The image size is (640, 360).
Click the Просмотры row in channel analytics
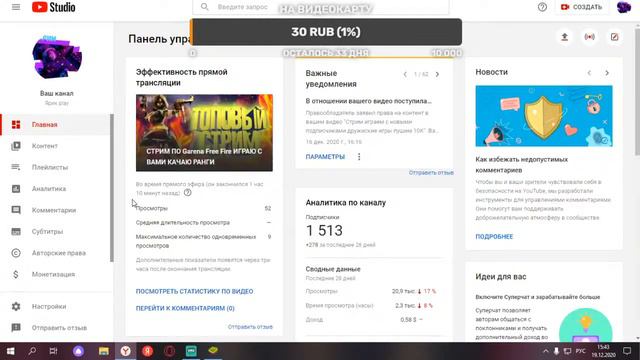point(371,291)
